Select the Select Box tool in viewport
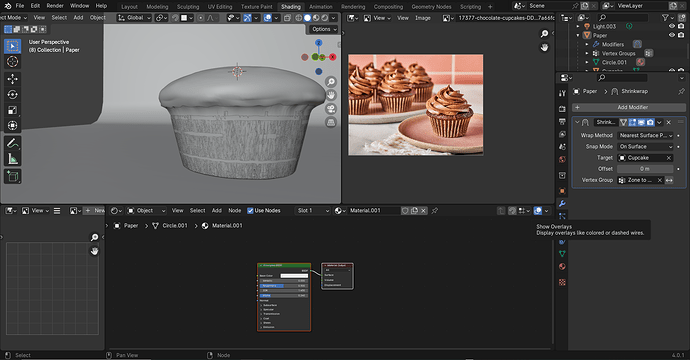 coord(12,46)
